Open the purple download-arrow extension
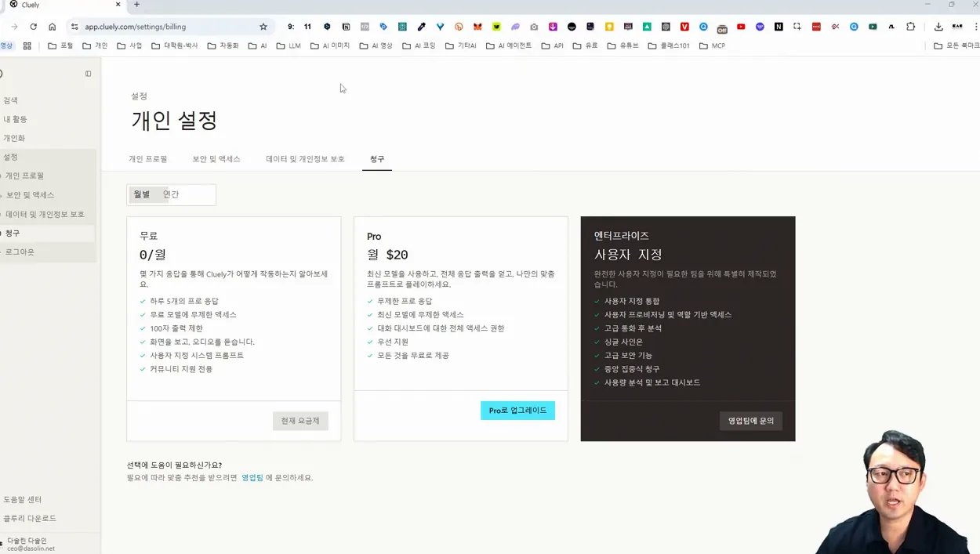Viewport: 980px width, 554px height. coord(553,27)
